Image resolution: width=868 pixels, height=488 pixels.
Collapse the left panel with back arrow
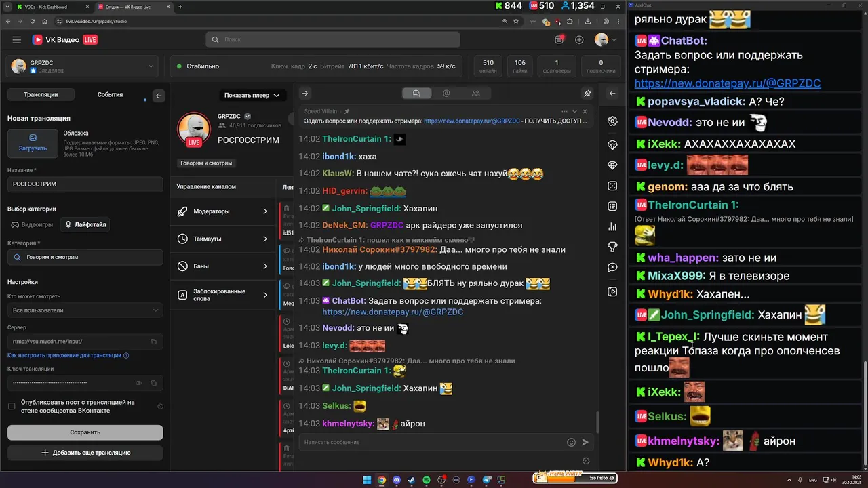click(x=159, y=96)
